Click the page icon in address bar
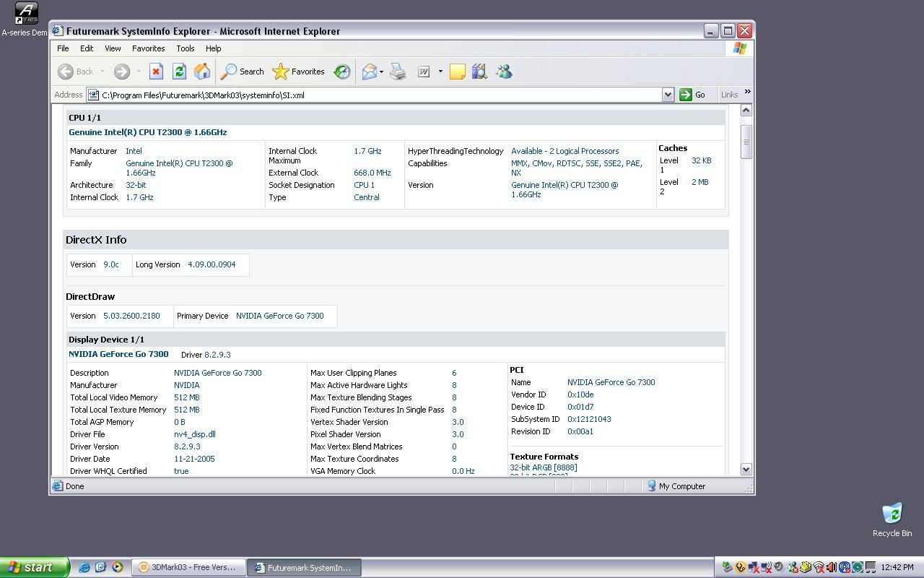Viewport: 924px width, 578px height. pos(93,95)
